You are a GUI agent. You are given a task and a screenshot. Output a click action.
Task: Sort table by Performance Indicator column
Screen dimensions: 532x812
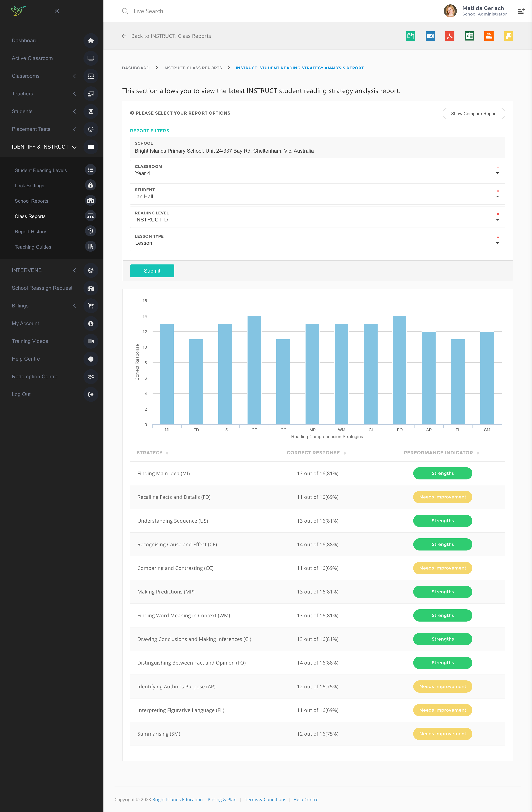tap(441, 453)
